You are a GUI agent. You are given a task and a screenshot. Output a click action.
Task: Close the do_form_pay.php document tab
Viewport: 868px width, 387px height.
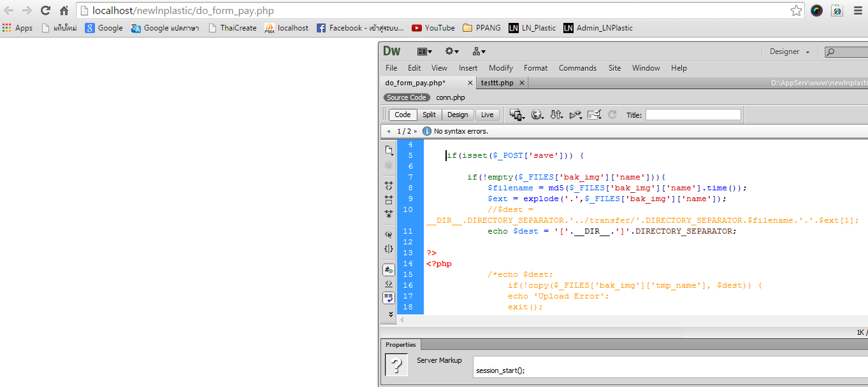[x=470, y=83]
